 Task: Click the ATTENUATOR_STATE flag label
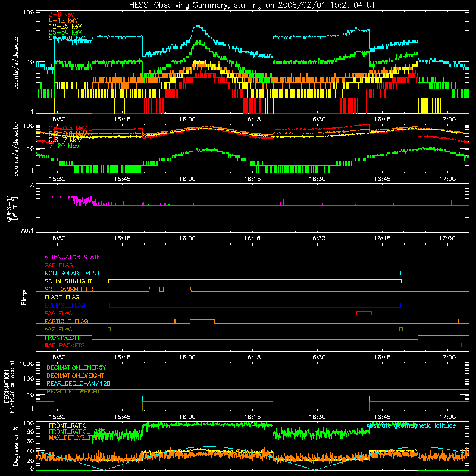(72, 257)
